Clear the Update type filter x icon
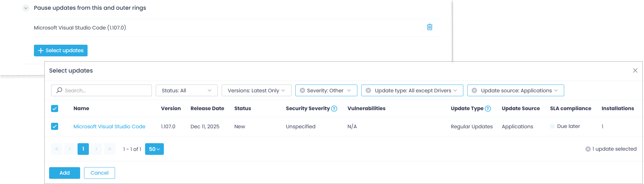This screenshot has height=184, width=644. [x=368, y=91]
